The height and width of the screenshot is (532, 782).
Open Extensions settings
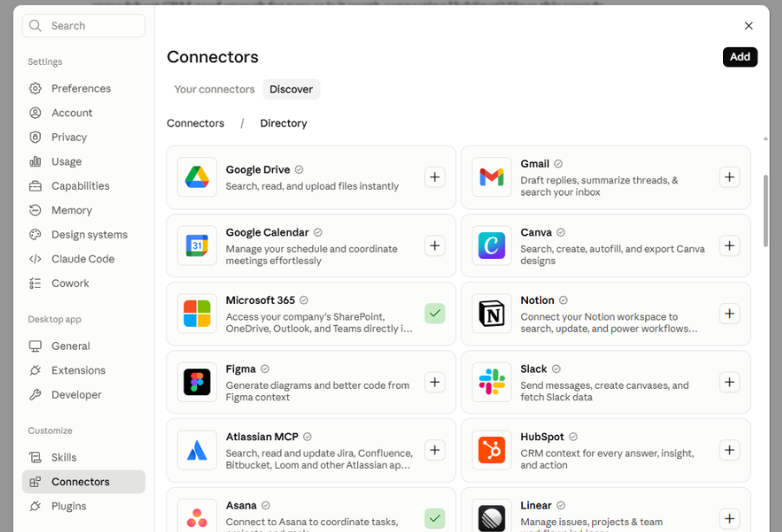click(83, 371)
